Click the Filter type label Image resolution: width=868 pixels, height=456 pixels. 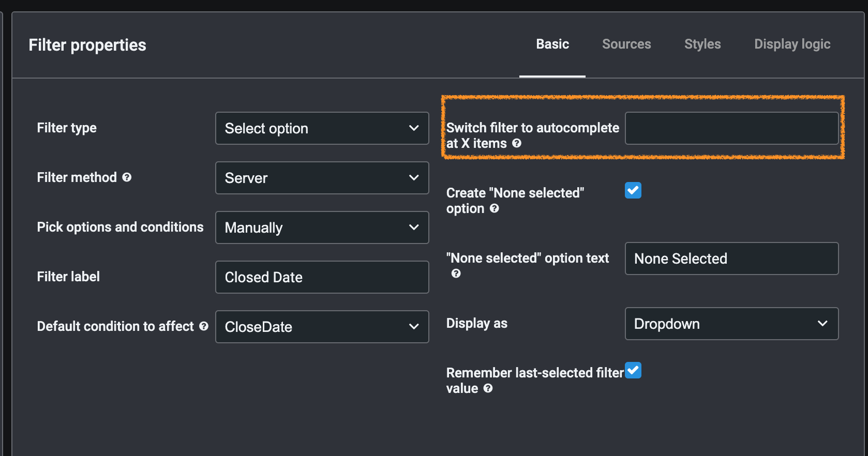(x=67, y=128)
